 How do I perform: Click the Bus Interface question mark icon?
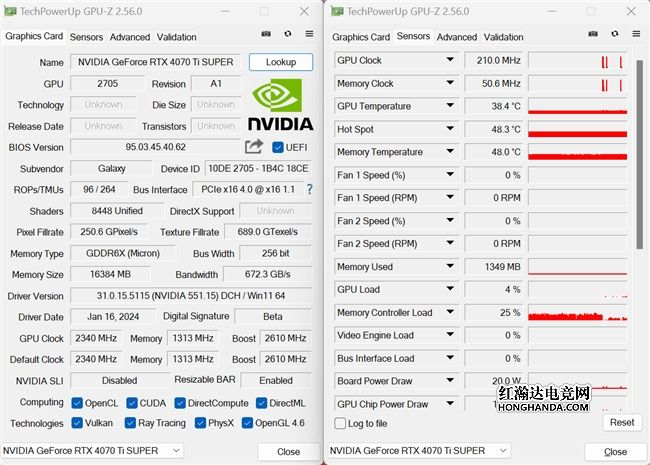click(x=309, y=189)
